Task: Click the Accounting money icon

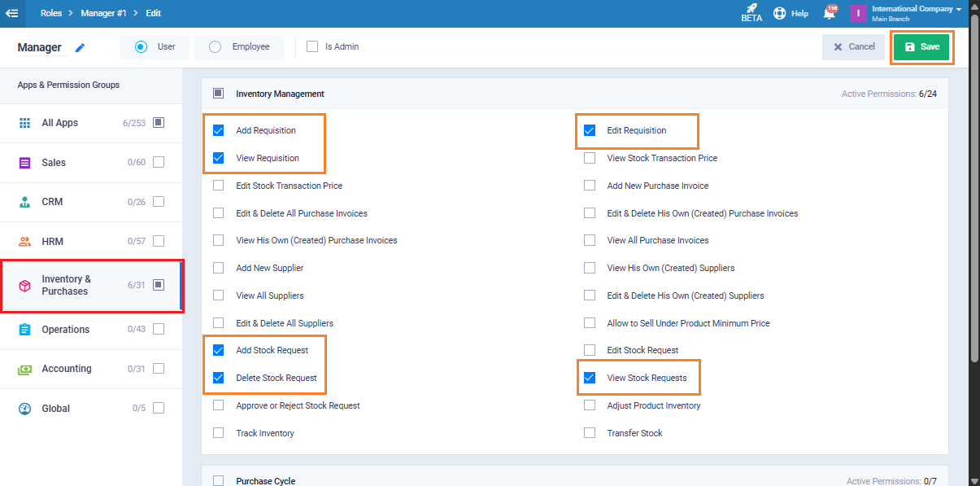Action: click(24, 369)
